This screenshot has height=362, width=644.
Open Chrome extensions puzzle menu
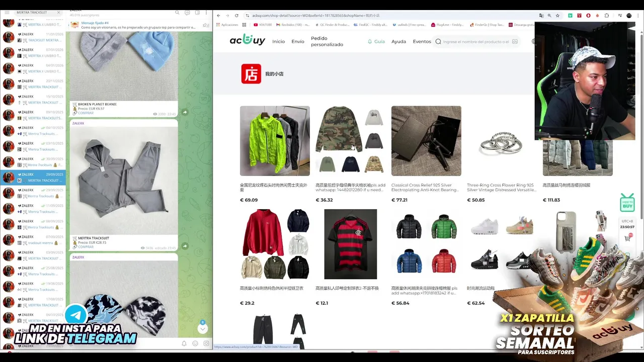pyautogui.click(x=606, y=16)
